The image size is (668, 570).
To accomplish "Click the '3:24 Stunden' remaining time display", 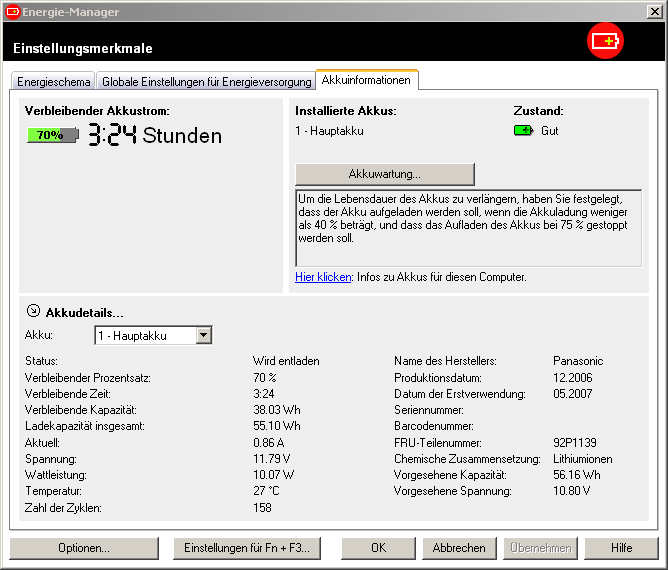I will tap(155, 135).
